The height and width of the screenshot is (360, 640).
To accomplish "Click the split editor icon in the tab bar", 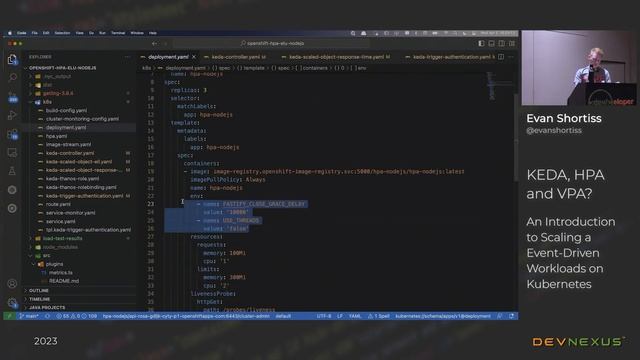I will (x=501, y=57).
